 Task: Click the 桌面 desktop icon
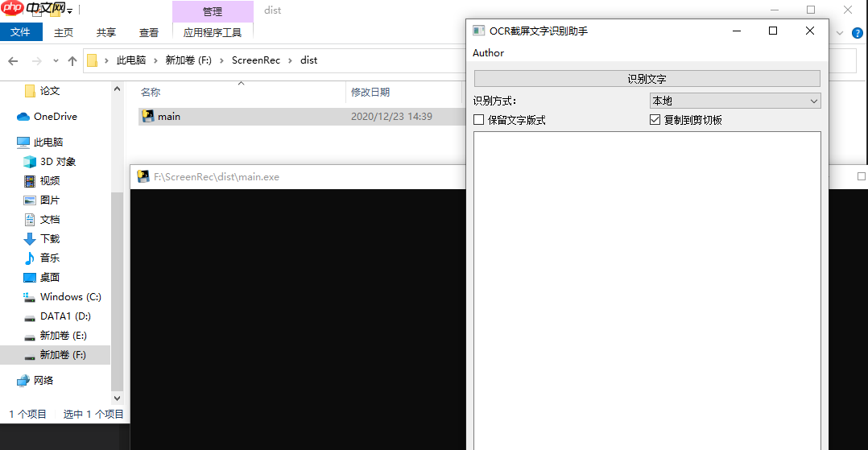coord(29,277)
